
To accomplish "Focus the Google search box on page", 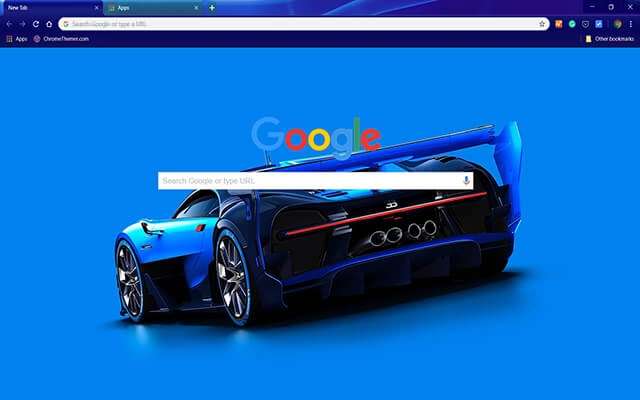I will 316,180.
